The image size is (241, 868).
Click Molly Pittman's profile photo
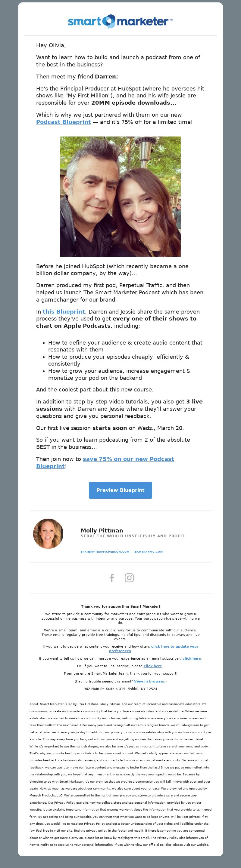[48, 533]
